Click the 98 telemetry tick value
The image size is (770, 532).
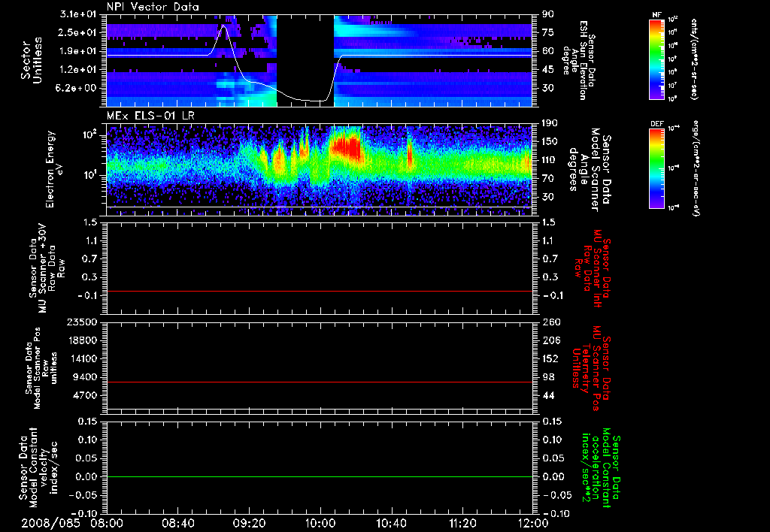point(547,377)
